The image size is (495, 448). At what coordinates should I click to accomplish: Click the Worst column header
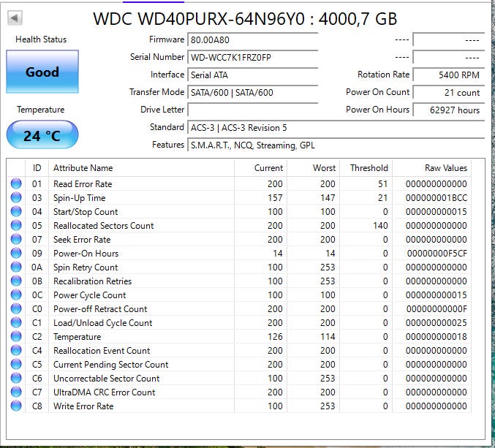[314, 168]
